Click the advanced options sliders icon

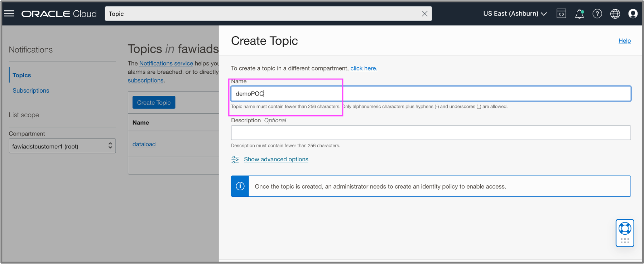point(235,159)
